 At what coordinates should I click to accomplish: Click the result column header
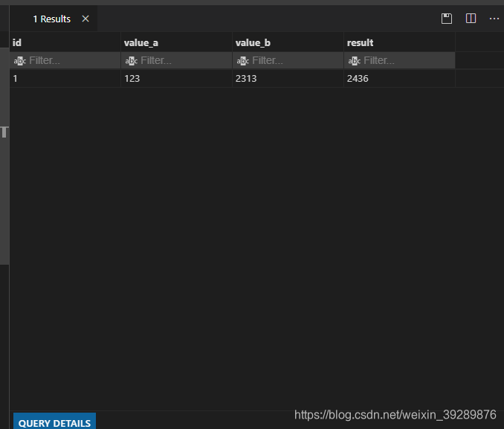(399, 42)
